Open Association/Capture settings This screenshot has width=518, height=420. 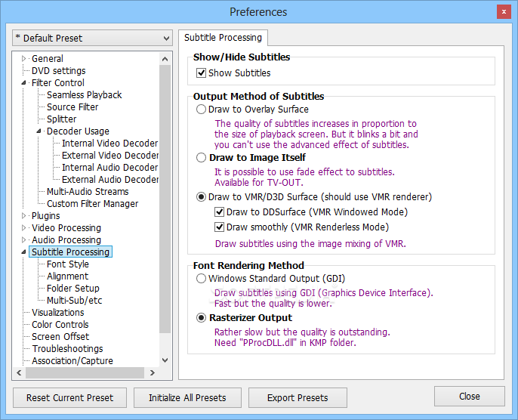(x=72, y=361)
